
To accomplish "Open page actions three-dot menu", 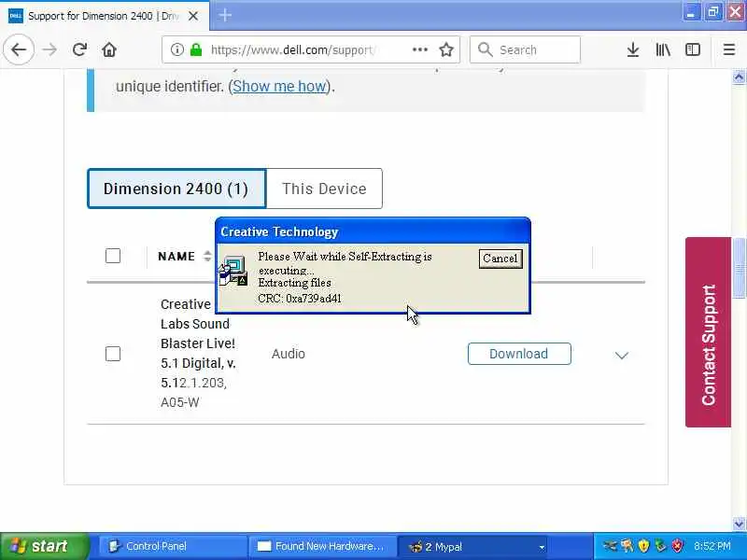I will (x=419, y=49).
